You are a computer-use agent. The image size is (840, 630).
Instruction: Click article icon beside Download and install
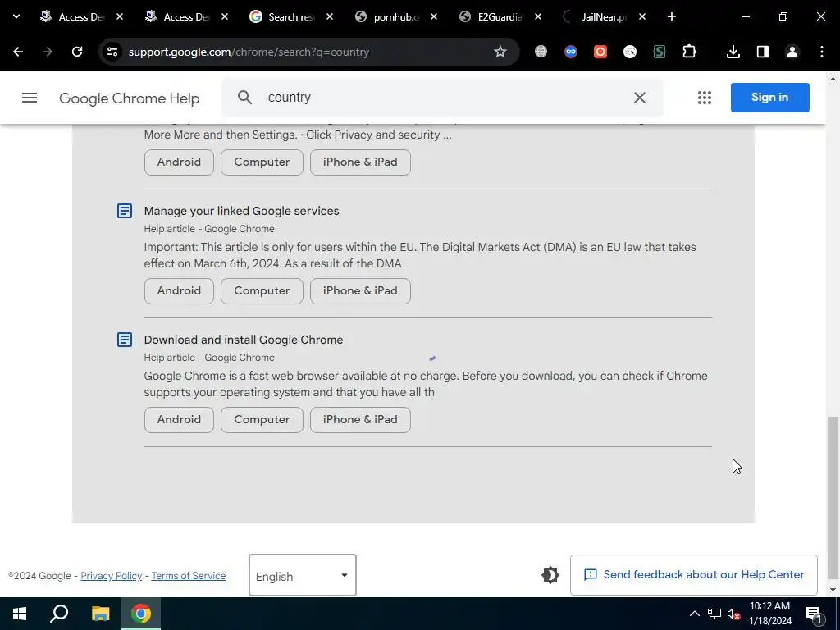click(125, 340)
